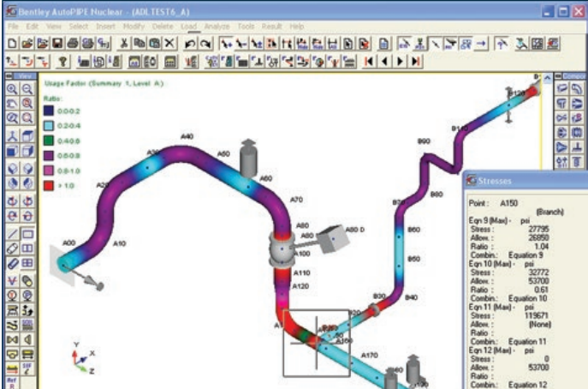Open the Edit menu

[x=33, y=27]
